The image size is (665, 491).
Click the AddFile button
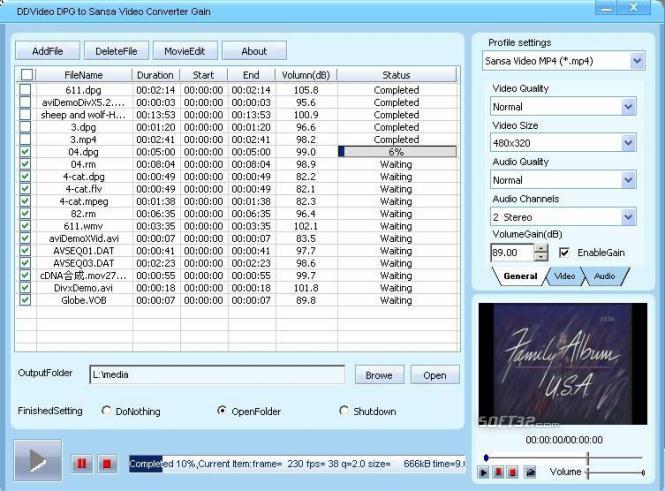coord(48,51)
